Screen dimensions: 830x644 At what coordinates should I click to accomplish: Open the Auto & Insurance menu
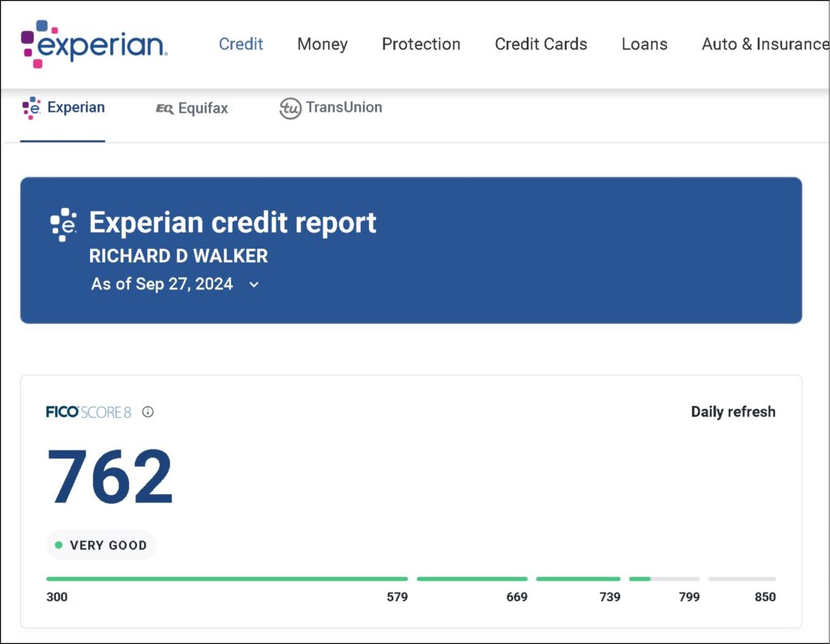(764, 44)
